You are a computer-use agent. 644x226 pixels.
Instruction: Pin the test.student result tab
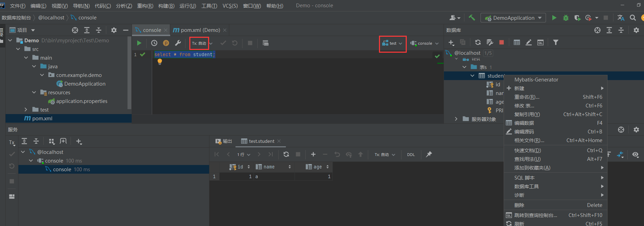click(x=429, y=154)
